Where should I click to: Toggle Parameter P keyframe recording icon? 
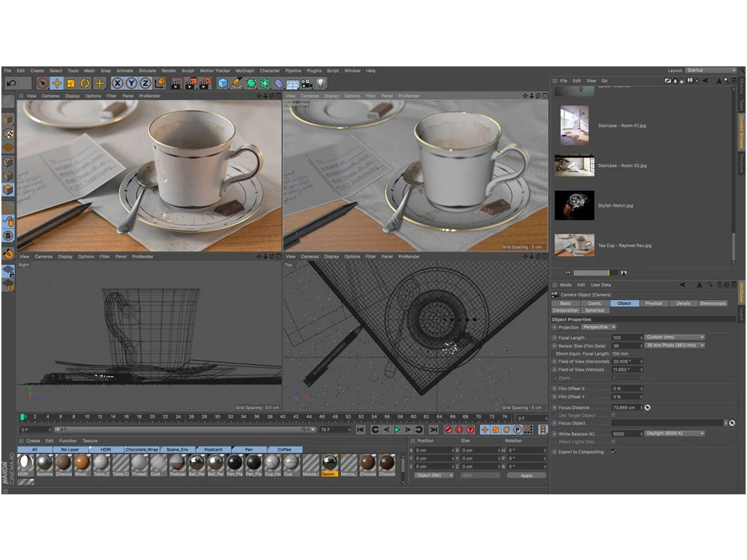[x=517, y=429]
